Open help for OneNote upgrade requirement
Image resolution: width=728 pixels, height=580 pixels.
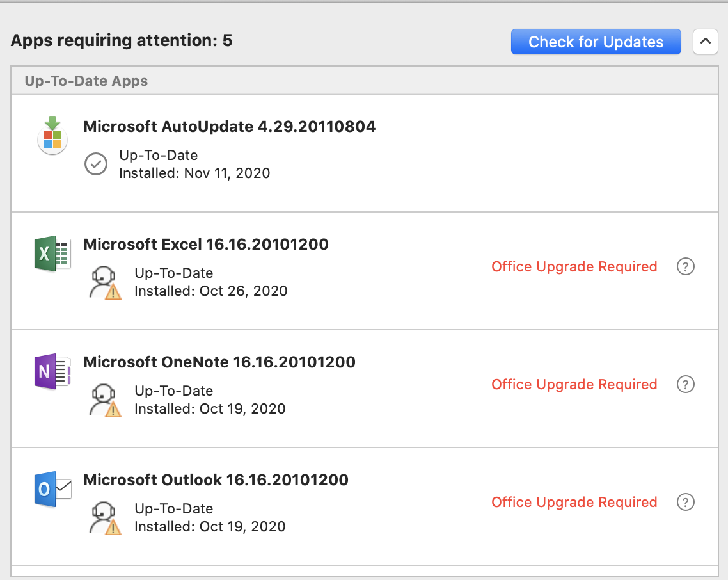[685, 384]
